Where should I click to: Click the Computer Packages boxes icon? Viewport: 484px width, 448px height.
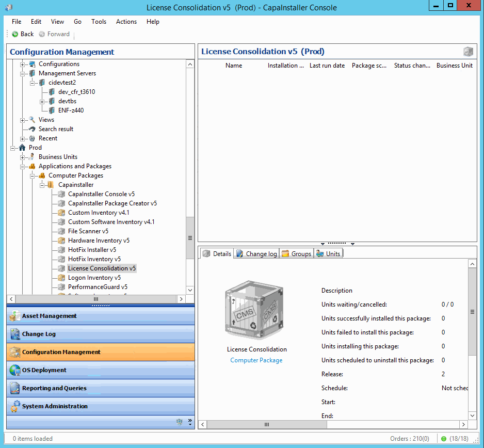[42, 175]
